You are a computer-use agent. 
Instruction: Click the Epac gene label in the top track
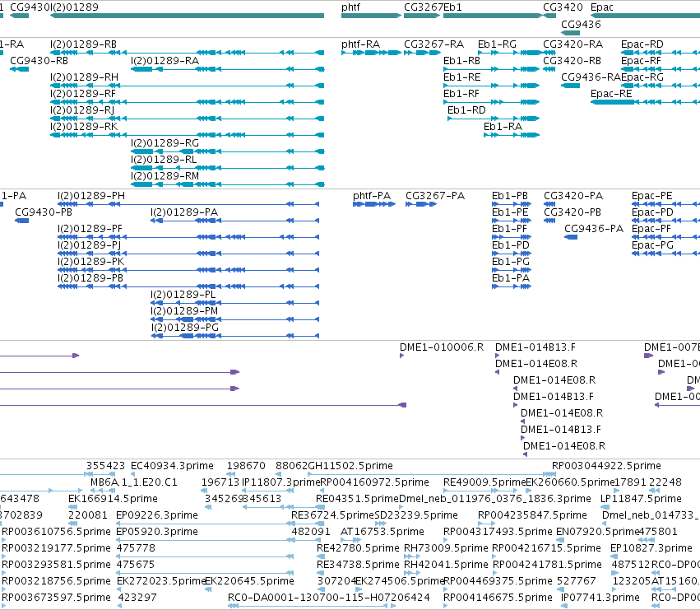click(602, 7)
